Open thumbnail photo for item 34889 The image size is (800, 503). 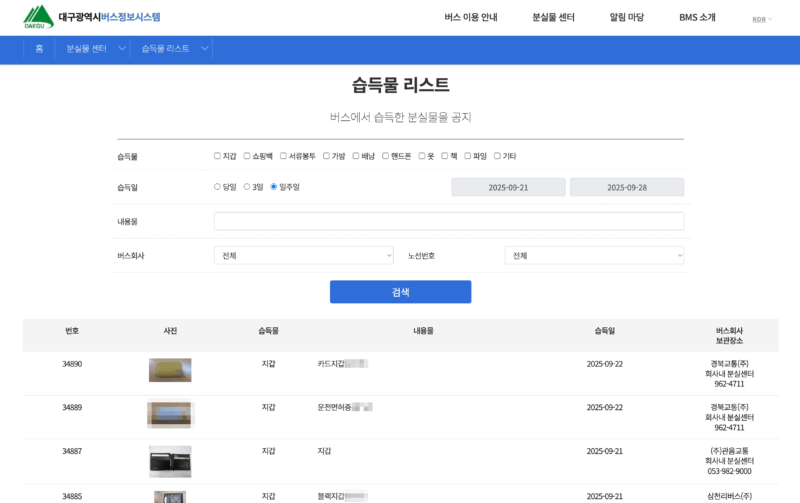coord(170,413)
